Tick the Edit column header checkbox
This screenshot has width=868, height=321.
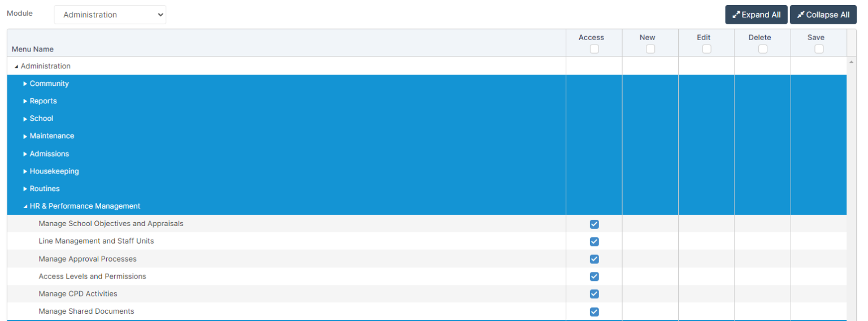pyautogui.click(x=706, y=49)
